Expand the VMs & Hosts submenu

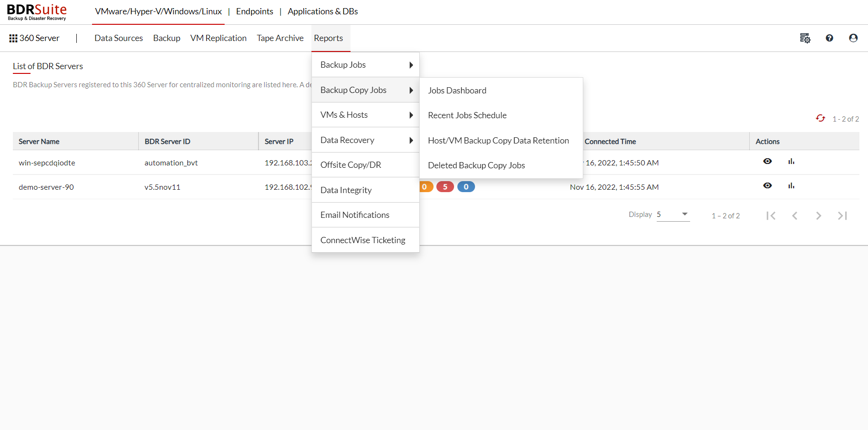[365, 115]
